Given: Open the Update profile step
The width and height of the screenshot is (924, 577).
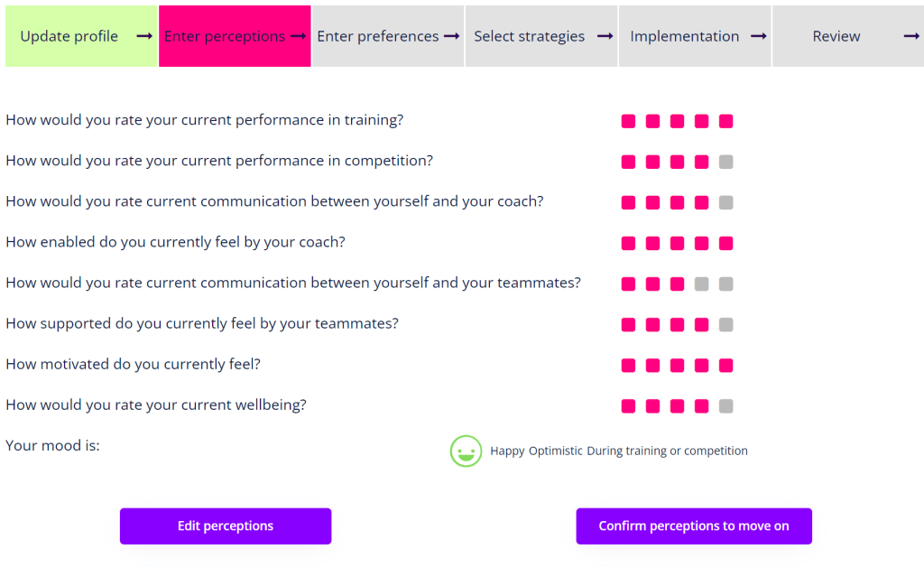Looking at the screenshot, I should pyautogui.click(x=69, y=36).
